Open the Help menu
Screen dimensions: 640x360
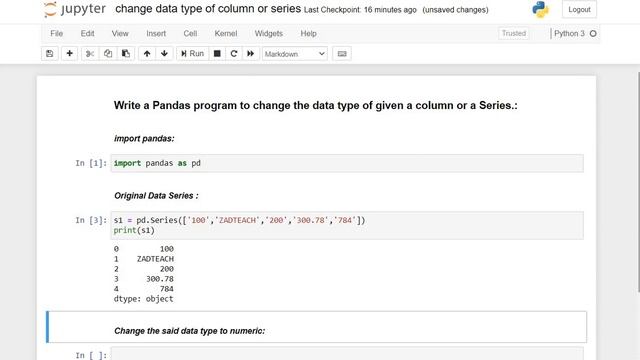coord(309,33)
